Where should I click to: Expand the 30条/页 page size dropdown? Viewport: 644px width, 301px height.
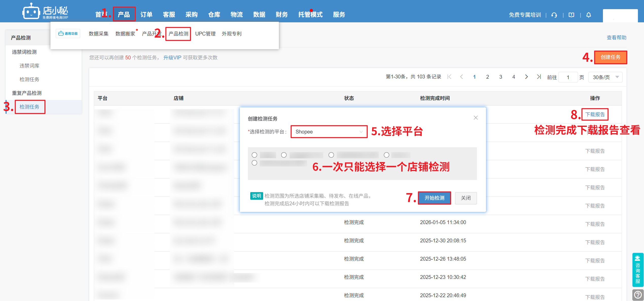(x=605, y=77)
